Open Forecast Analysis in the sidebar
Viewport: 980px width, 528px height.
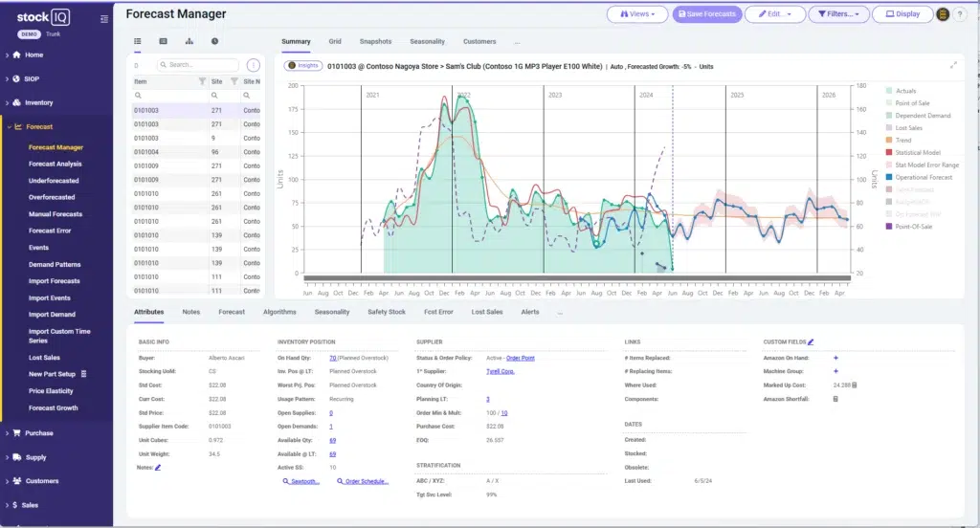(55, 164)
